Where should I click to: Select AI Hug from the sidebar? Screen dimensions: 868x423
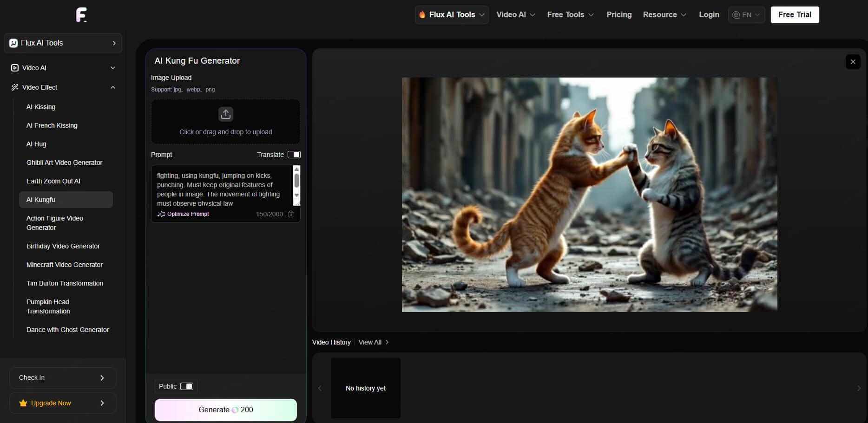(x=36, y=144)
